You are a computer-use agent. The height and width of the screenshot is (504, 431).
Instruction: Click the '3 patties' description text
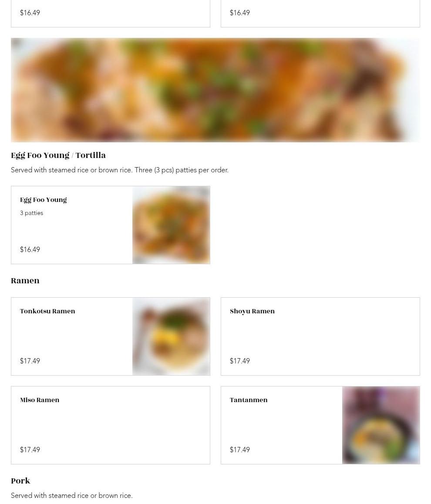pos(31,213)
